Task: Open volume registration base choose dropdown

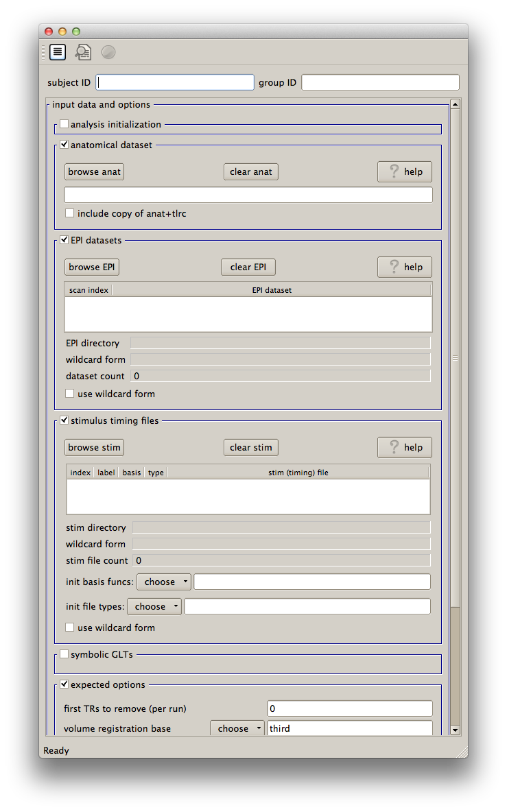Action: pos(237,728)
